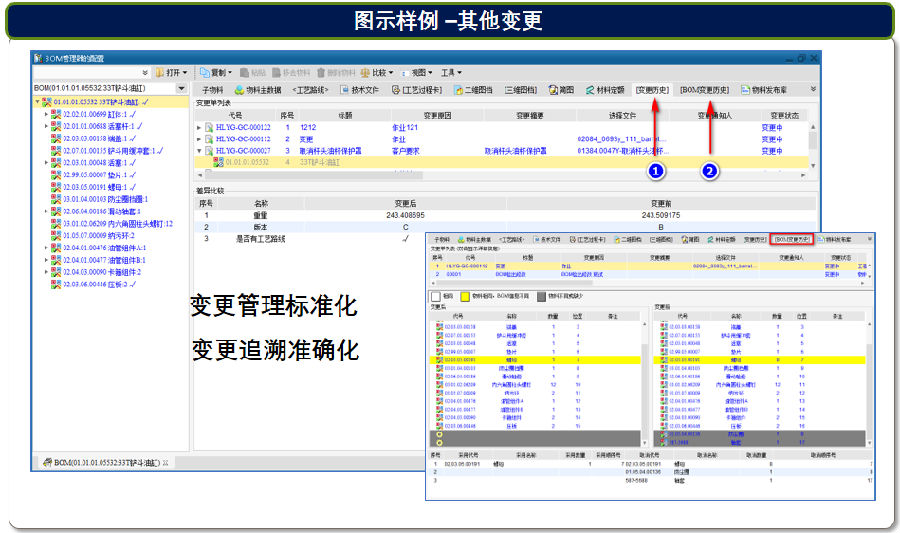Collapse the HLYG-GC-000027 change order row
Viewport: 900px width, 533px height.
(x=198, y=151)
